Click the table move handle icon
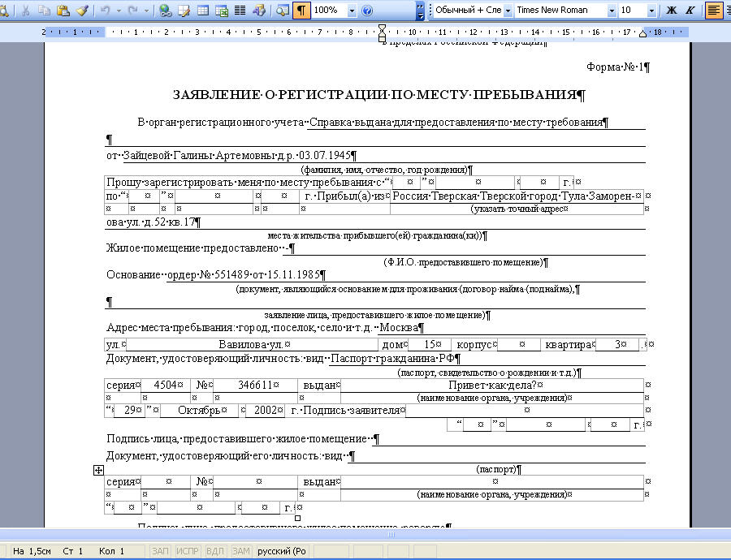This screenshot has width=731, height=560. click(98, 470)
